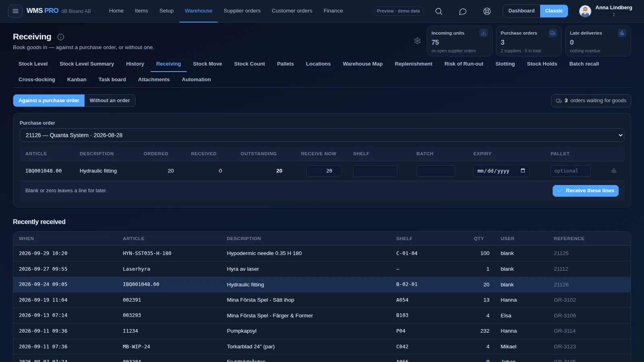The image size is (644, 362).
Task: Click the Receive now quantity field
Action: pyautogui.click(x=324, y=171)
